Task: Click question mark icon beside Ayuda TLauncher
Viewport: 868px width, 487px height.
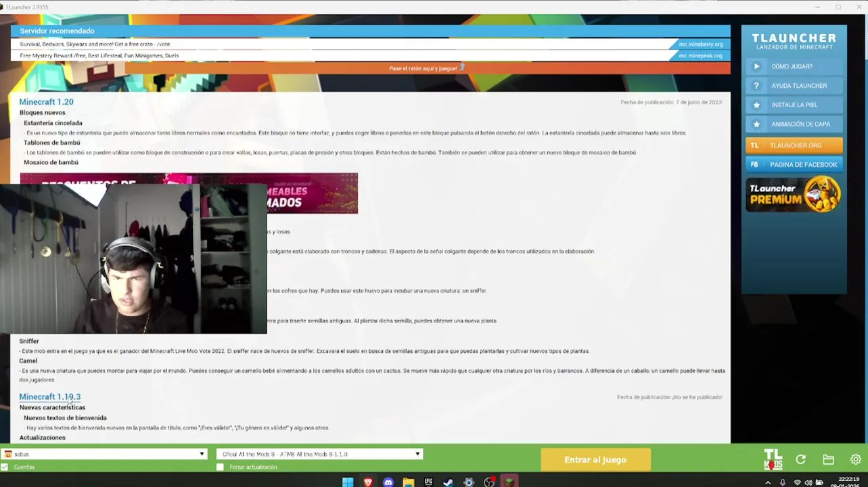Action: coord(756,86)
